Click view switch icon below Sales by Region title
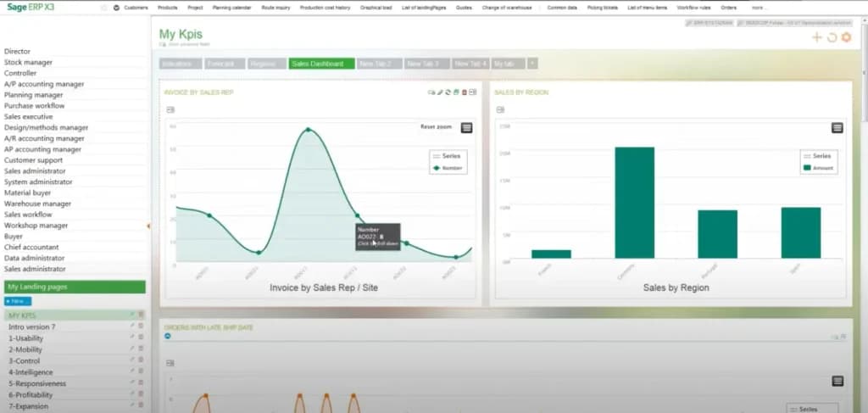This screenshot has height=413, width=868. [x=500, y=109]
